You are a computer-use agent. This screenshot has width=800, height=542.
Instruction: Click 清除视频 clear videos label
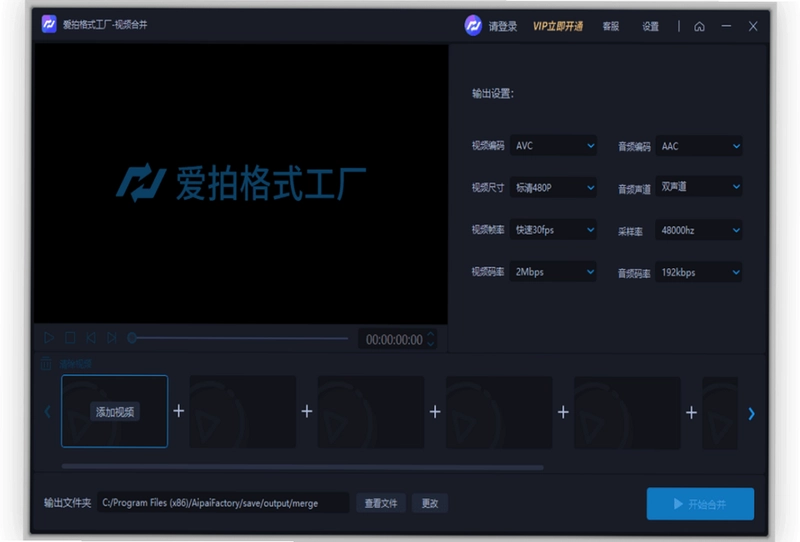click(x=76, y=364)
